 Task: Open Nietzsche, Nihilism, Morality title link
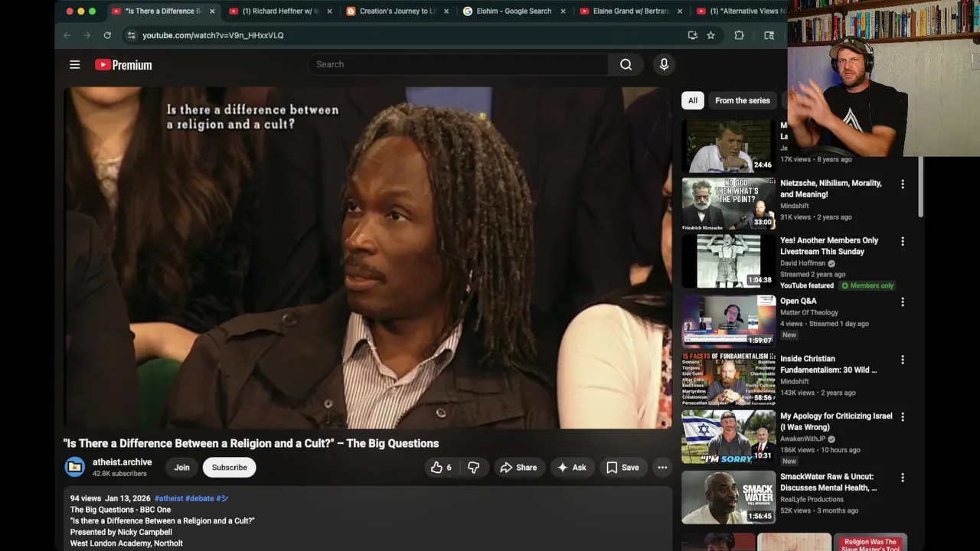coord(831,189)
